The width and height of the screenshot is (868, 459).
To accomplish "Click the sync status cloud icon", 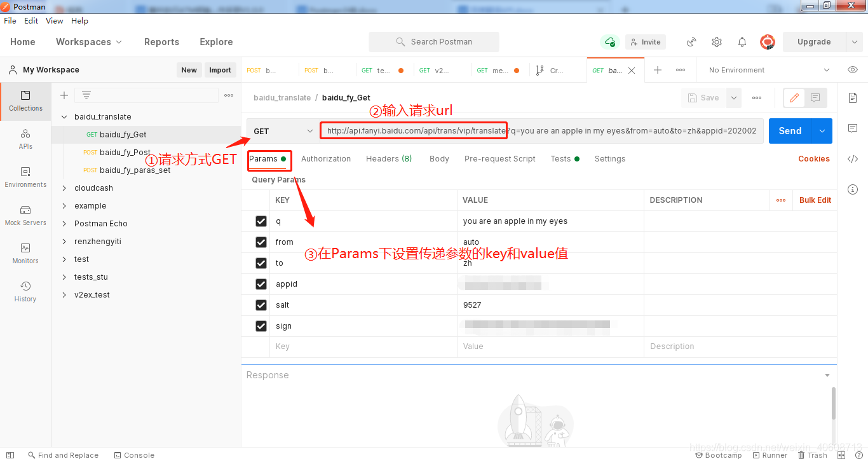I will 610,42.
